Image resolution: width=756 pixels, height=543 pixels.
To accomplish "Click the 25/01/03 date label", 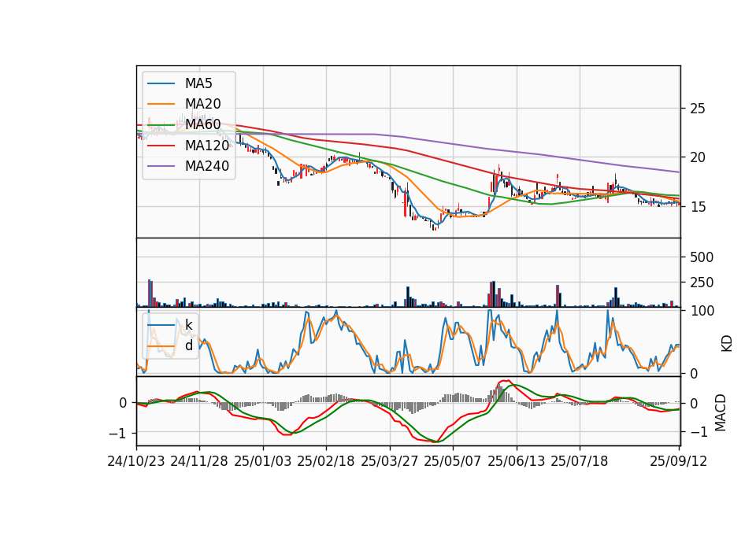I will point(263,461).
